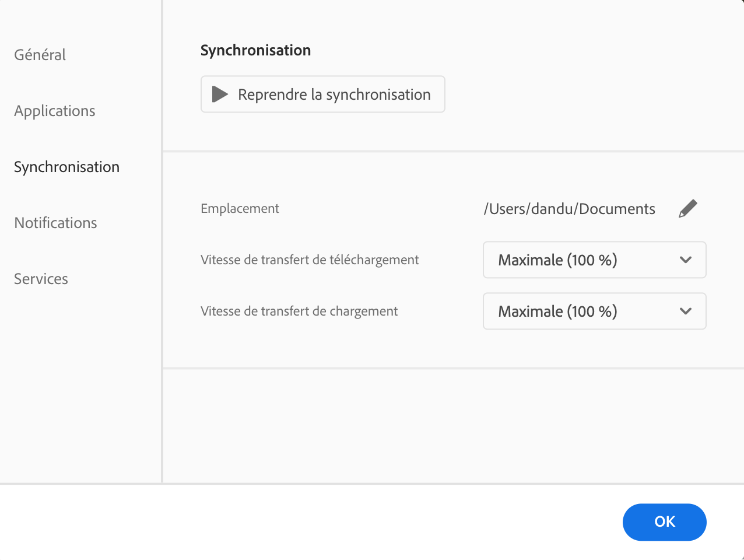Click the play triangle icon for sync
The height and width of the screenshot is (560, 744).
click(220, 94)
